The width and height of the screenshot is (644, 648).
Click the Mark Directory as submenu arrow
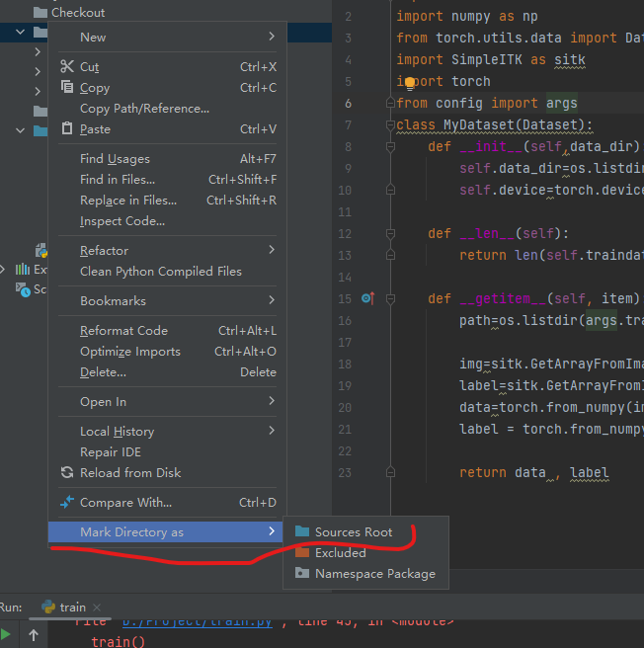pyautogui.click(x=272, y=531)
